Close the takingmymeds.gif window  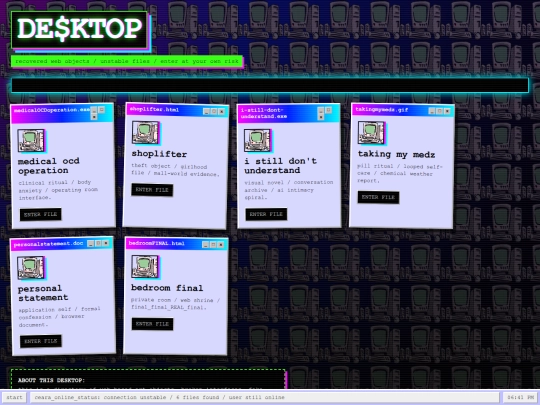447,111
